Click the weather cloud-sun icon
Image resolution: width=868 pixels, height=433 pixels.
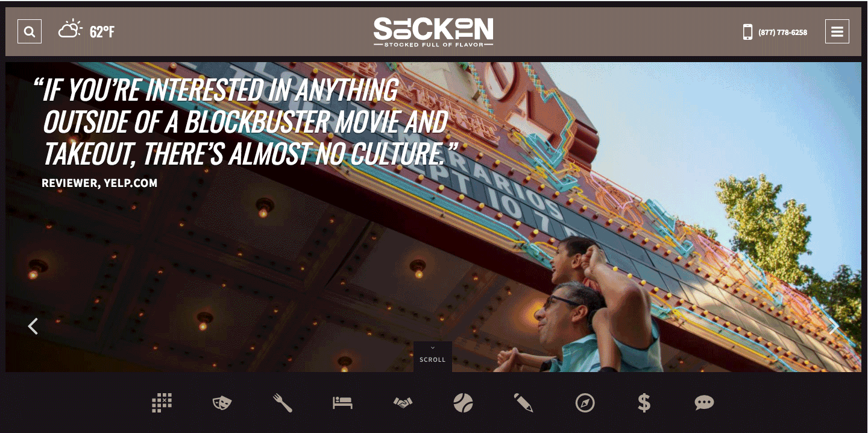[x=70, y=30]
